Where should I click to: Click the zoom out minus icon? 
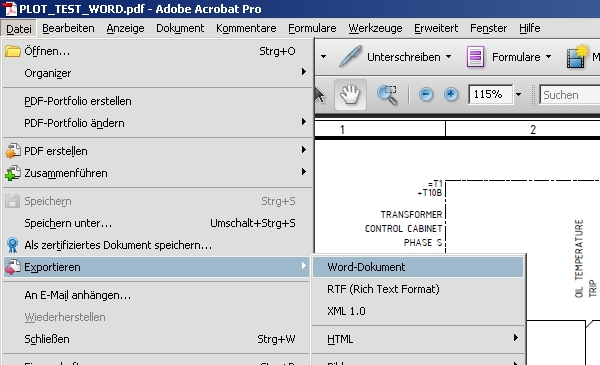point(426,94)
